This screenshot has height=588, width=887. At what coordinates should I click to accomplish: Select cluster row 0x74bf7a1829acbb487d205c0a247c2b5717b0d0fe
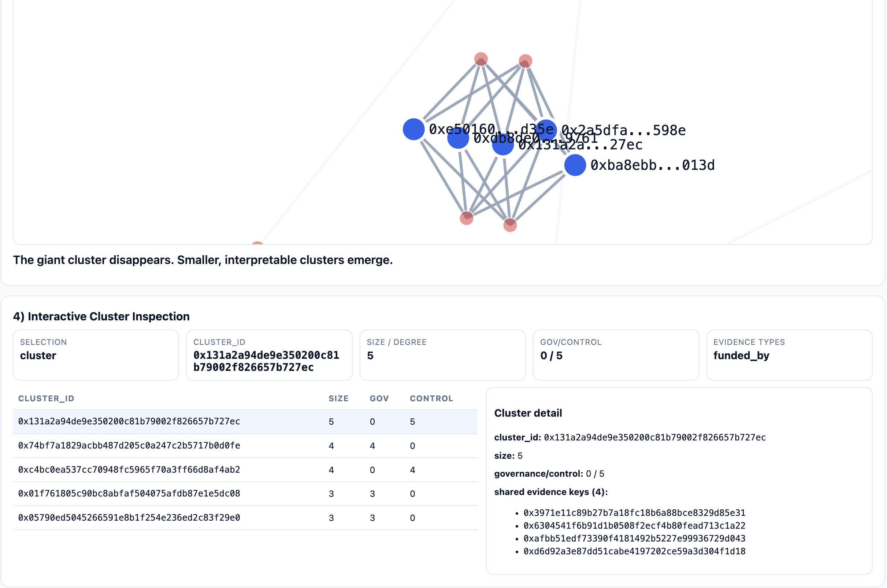click(245, 446)
